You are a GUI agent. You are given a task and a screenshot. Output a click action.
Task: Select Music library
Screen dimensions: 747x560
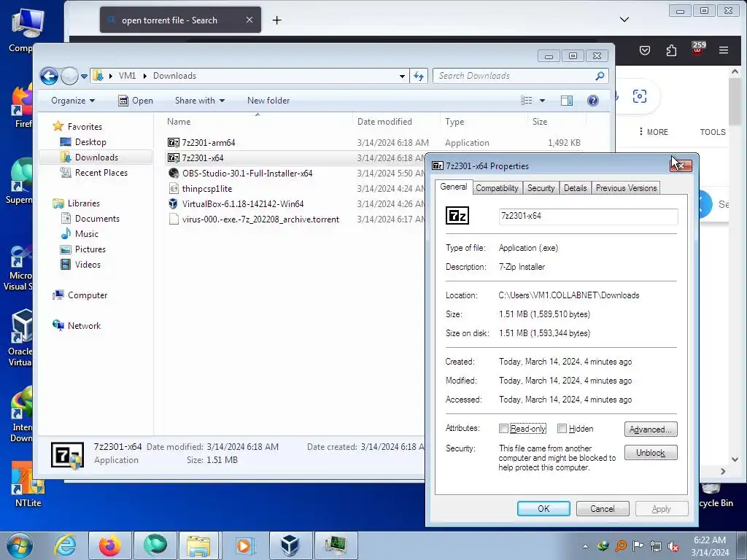[79, 234]
